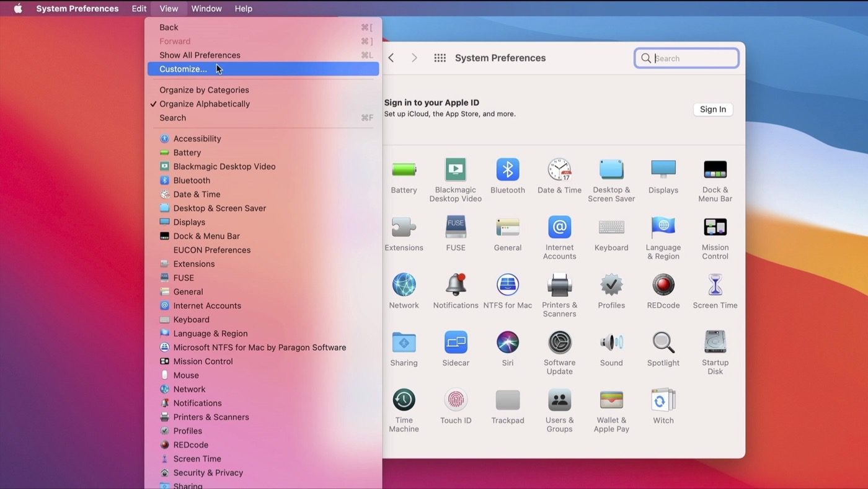The image size is (868, 489).
Task: Open the REDcode pane icon in grid
Action: coord(663,285)
